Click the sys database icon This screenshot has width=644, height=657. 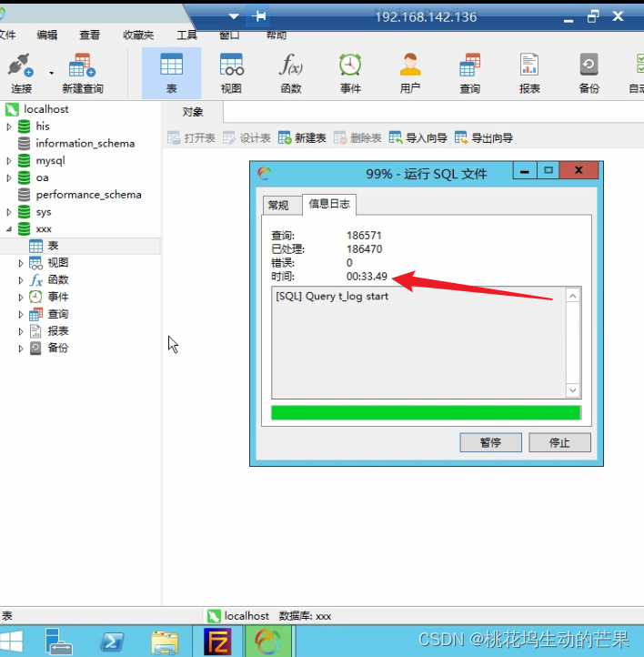24,212
